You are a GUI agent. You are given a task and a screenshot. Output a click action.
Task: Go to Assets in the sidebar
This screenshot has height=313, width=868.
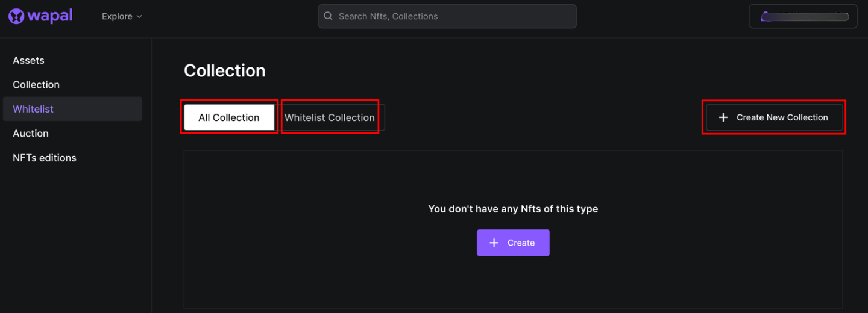28,60
